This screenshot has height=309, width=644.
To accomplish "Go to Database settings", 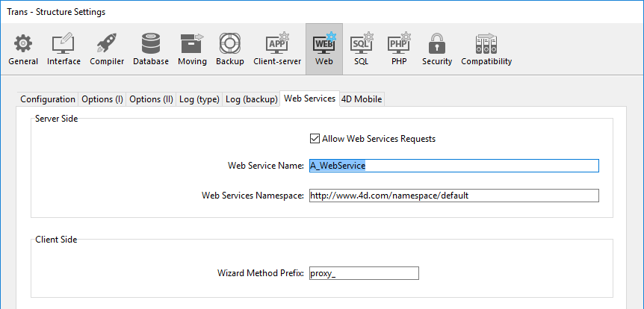I will point(151,49).
